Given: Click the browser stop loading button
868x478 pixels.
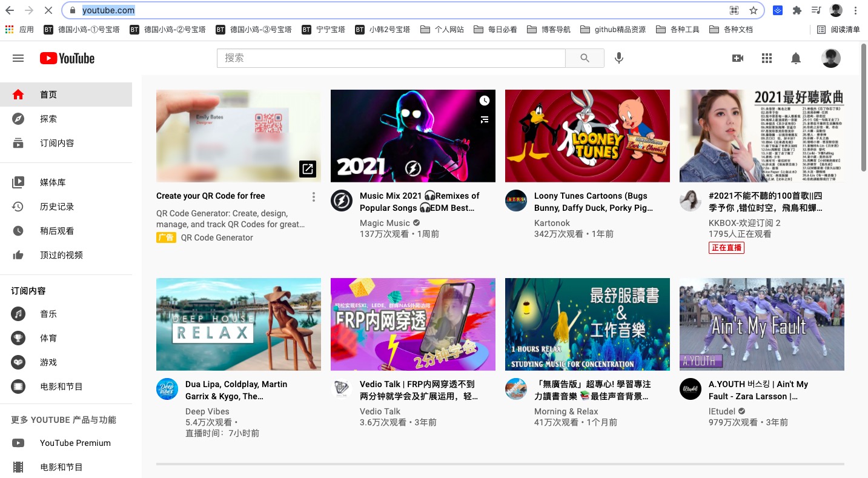Looking at the screenshot, I should coord(48,10).
